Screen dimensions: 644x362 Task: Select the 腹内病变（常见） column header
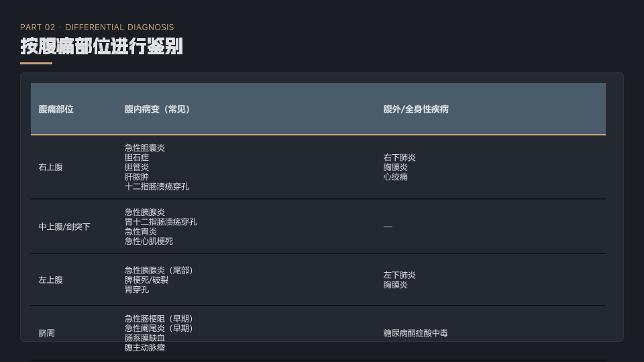click(x=157, y=109)
